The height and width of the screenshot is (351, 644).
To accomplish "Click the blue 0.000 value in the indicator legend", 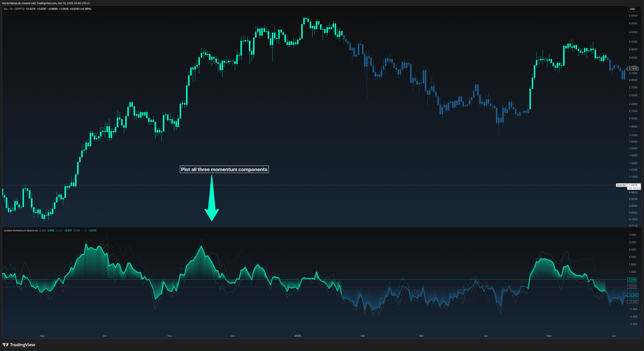I will [59, 230].
